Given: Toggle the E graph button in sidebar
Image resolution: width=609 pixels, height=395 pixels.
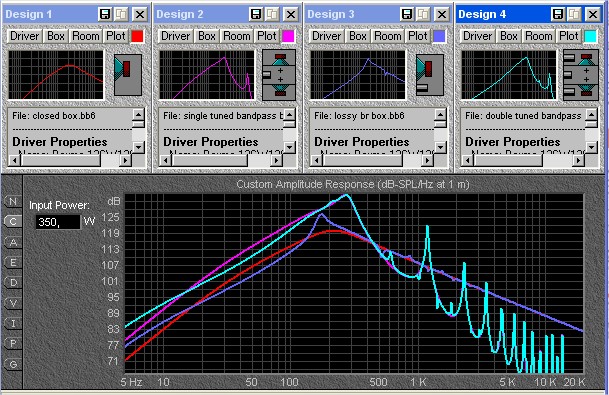Looking at the screenshot, I should pyautogui.click(x=13, y=262).
